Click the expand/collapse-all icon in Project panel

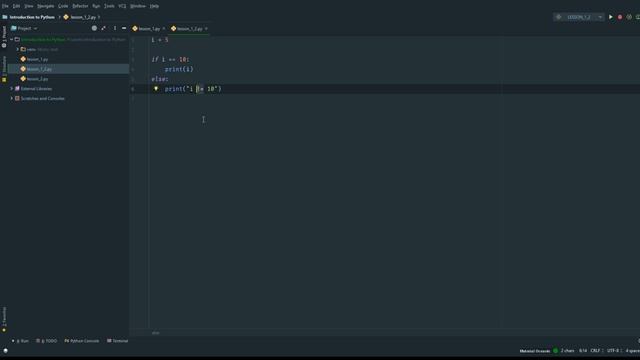tap(104, 28)
